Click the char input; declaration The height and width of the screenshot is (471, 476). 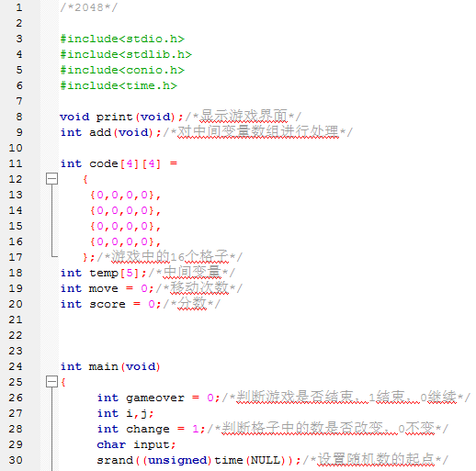click(x=136, y=444)
